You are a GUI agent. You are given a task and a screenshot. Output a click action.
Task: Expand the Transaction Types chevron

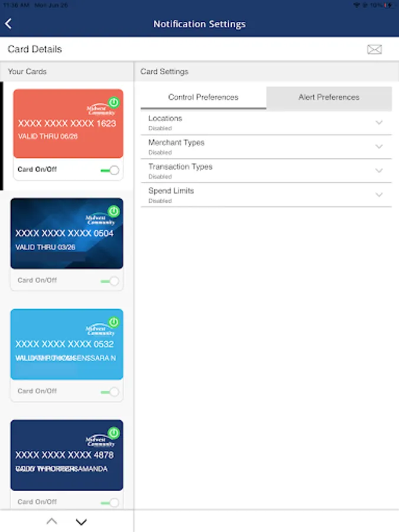coord(379,171)
